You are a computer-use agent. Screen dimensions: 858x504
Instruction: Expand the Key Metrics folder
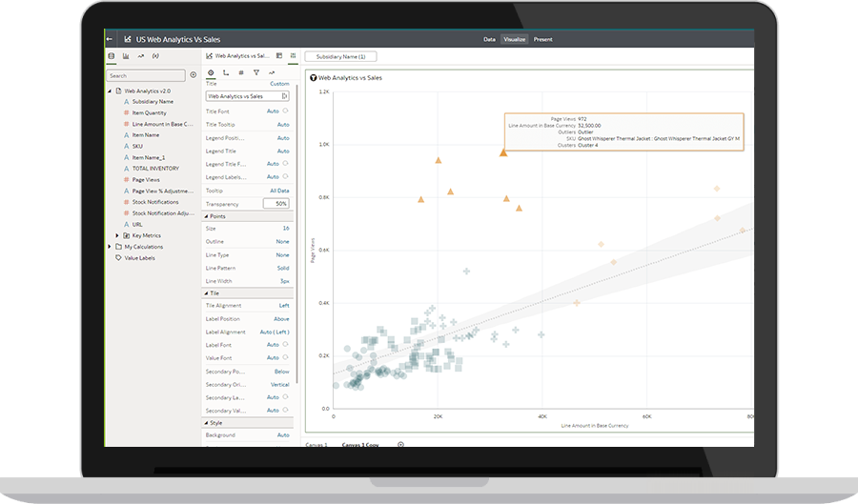117,235
